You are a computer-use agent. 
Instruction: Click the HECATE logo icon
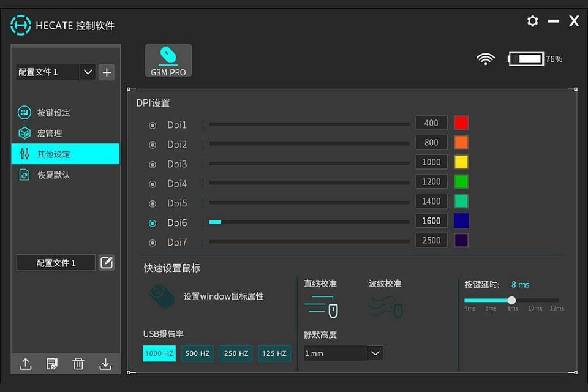point(21,25)
